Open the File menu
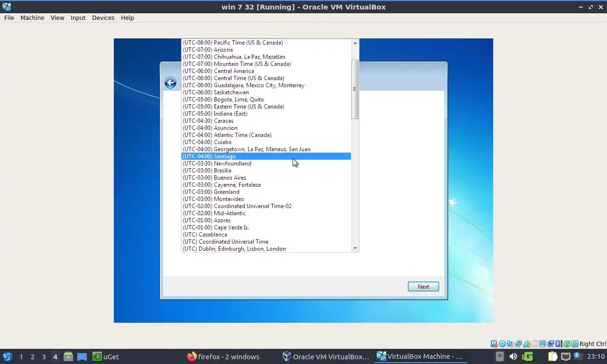This screenshot has width=607, height=364. (x=9, y=18)
